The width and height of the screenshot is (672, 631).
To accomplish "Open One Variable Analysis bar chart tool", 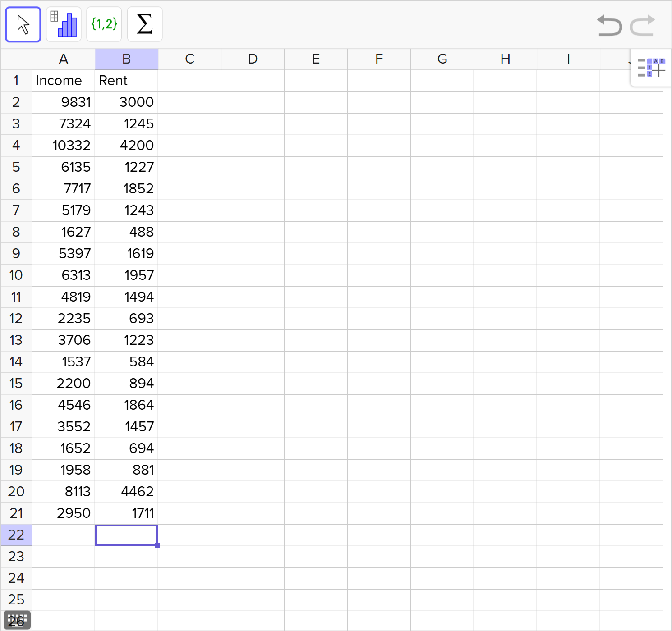I will coord(64,24).
